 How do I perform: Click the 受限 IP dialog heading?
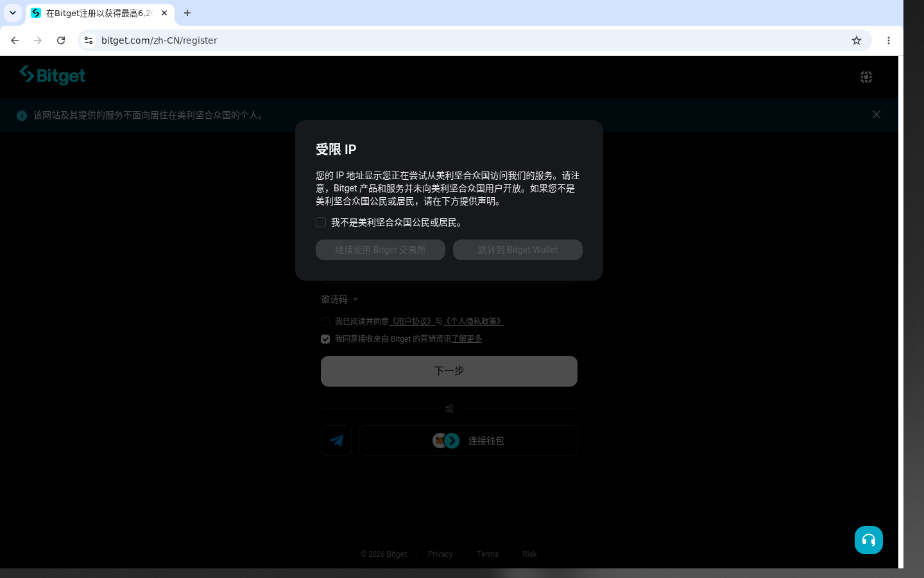click(x=336, y=150)
